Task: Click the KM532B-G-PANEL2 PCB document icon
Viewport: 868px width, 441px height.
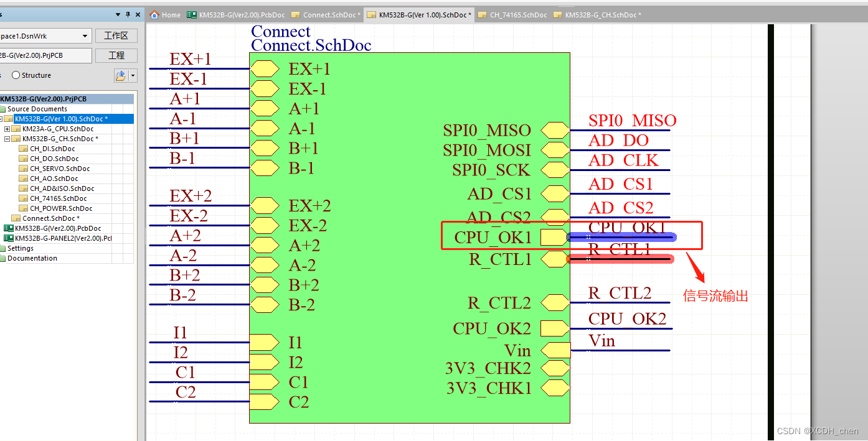Action: (x=10, y=238)
